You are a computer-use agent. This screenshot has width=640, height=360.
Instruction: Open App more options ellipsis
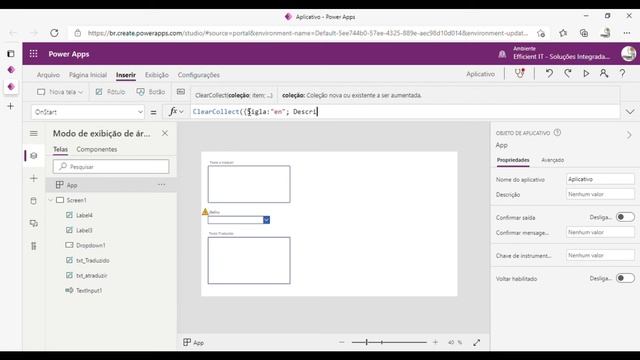click(x=162, y=185)
